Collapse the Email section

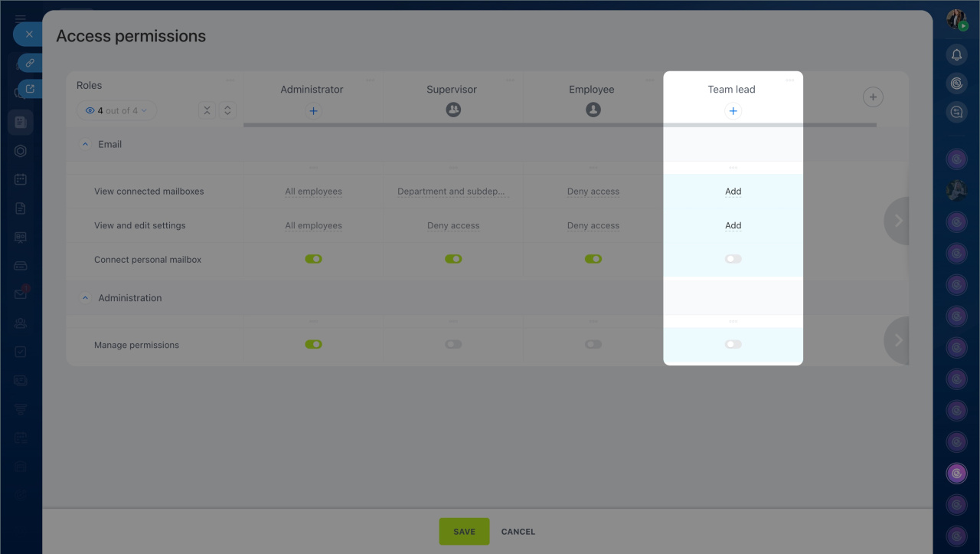point(86,144)
